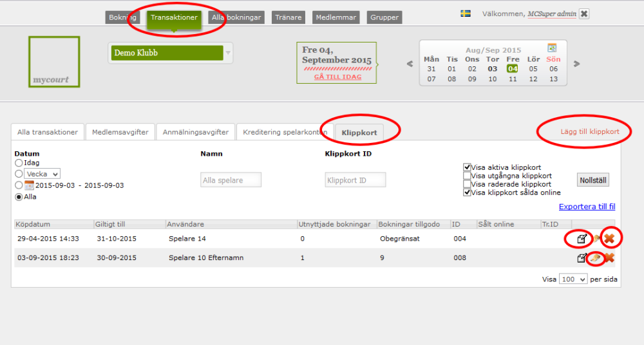Click the Nollställ button
Image resolution: width=644 pixels, height=345 pixels.
(x=593, y=180)
